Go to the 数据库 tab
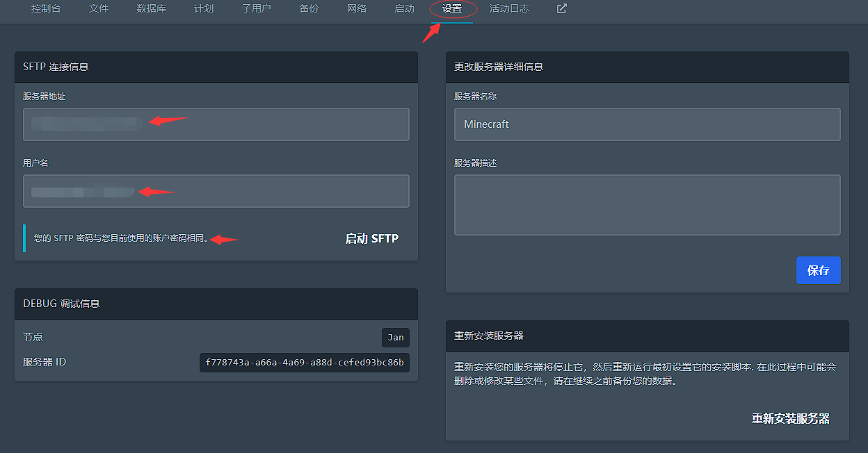Viewport: 868px width, 453px height. pos(151,9)
